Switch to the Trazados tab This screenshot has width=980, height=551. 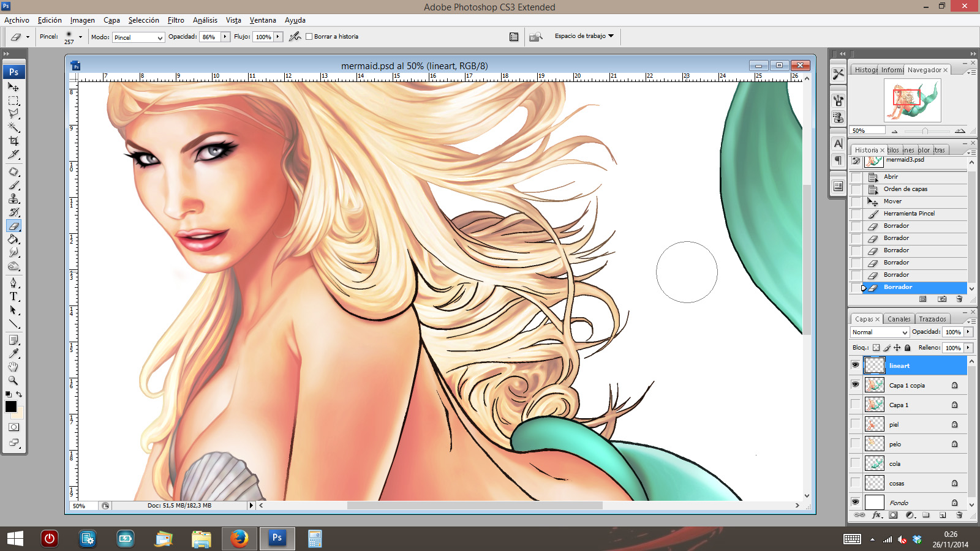(932, 319)
